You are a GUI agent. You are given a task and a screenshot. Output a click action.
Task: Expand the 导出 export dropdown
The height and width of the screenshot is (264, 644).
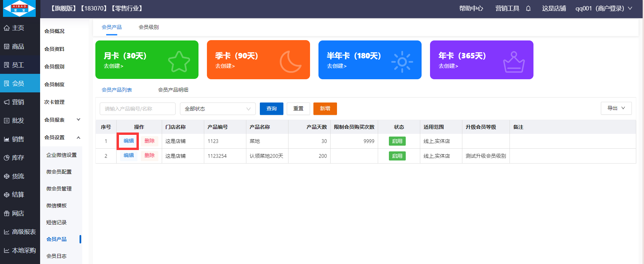click(616, 108)
